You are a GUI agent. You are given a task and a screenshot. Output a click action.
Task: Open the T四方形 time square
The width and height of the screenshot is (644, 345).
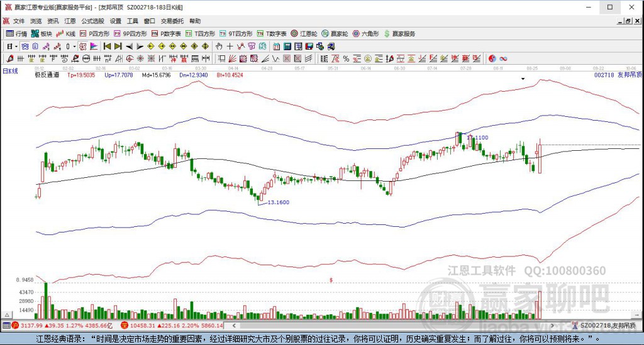(200, 34)
